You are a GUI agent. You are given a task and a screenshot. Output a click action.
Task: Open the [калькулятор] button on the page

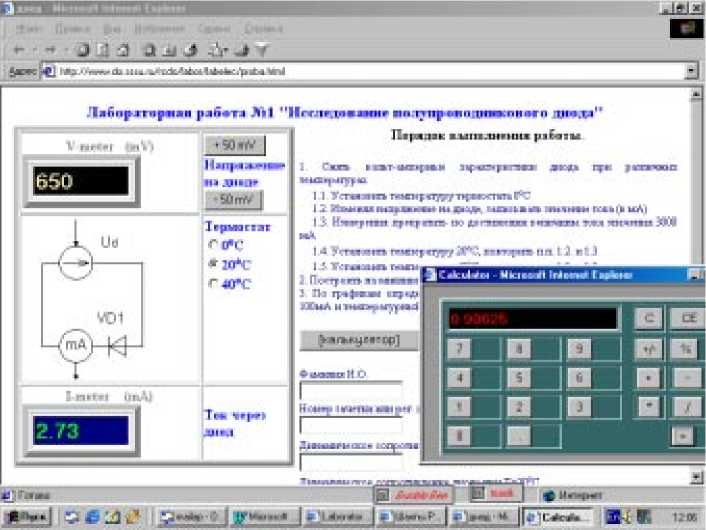pos(358,340)
